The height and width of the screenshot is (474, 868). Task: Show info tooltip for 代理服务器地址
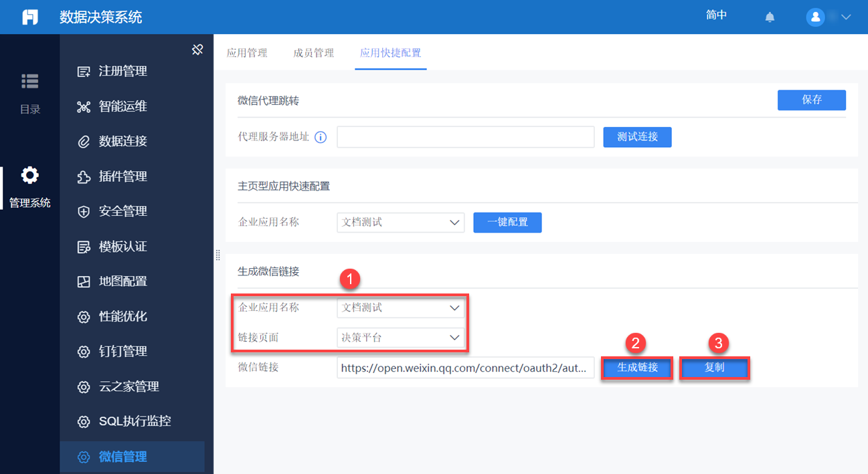pos(321,137)
